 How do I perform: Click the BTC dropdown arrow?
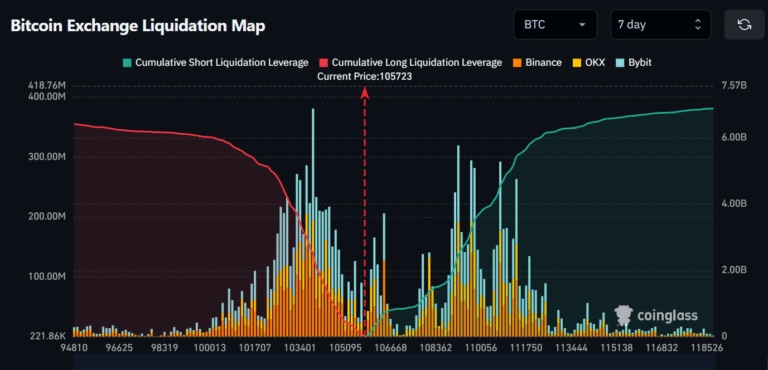click(582, 25)
